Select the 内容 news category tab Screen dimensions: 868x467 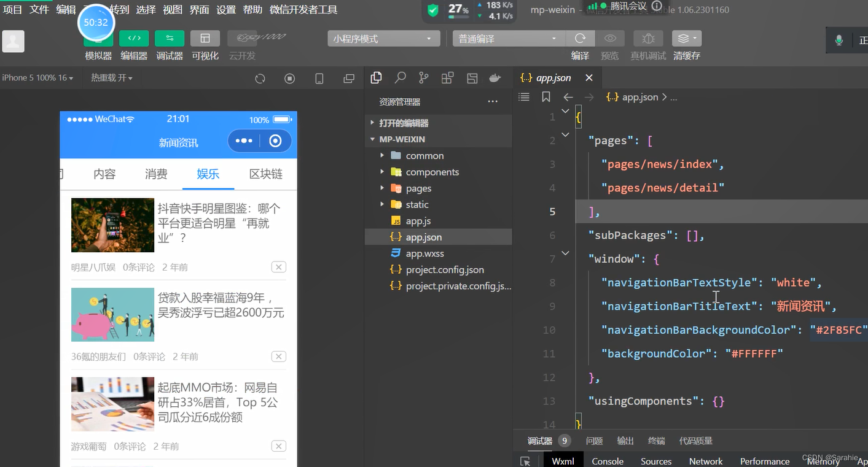tap(104, 174)
